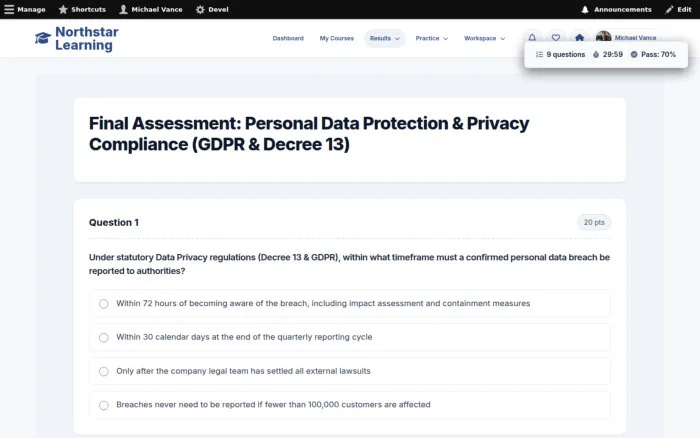Select 'Breaches never need to be reported' option
Viewport: 700px width, 438px height.
point(350,405)
